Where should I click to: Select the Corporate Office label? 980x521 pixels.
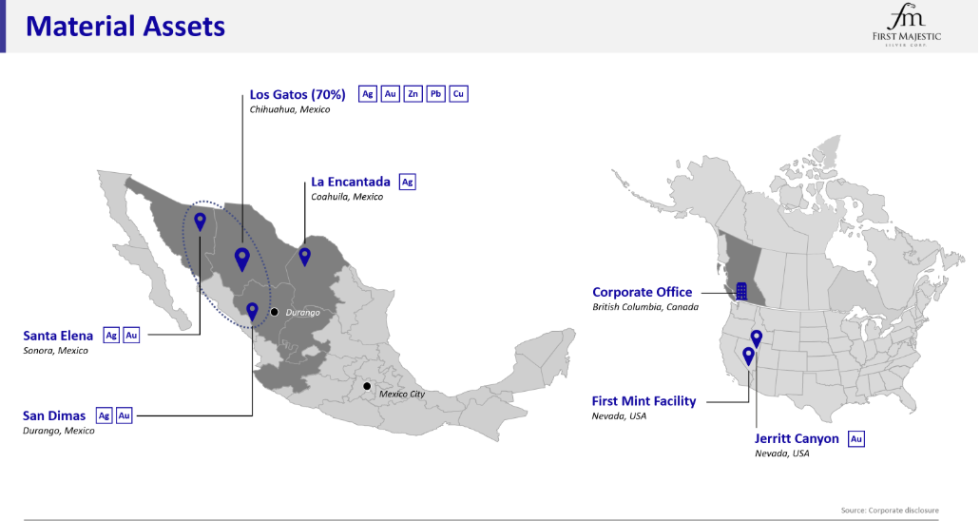point(642,292)
